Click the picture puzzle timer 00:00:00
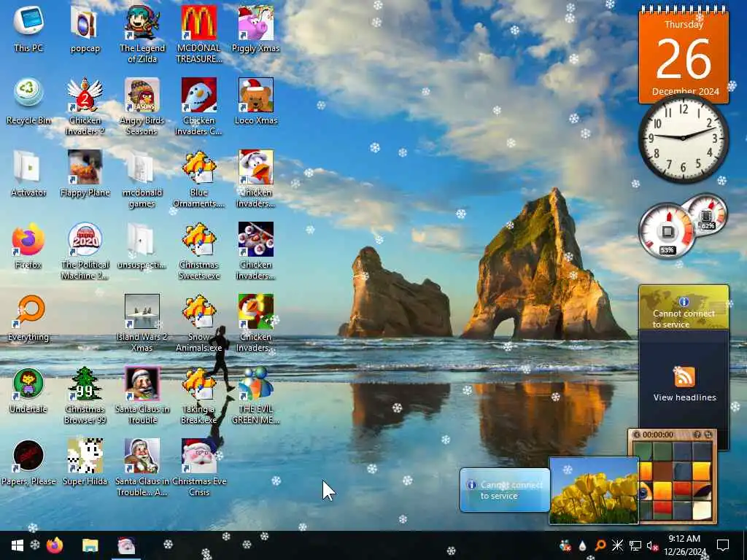This screenshot has width=747, height=560. click(657, 435)
